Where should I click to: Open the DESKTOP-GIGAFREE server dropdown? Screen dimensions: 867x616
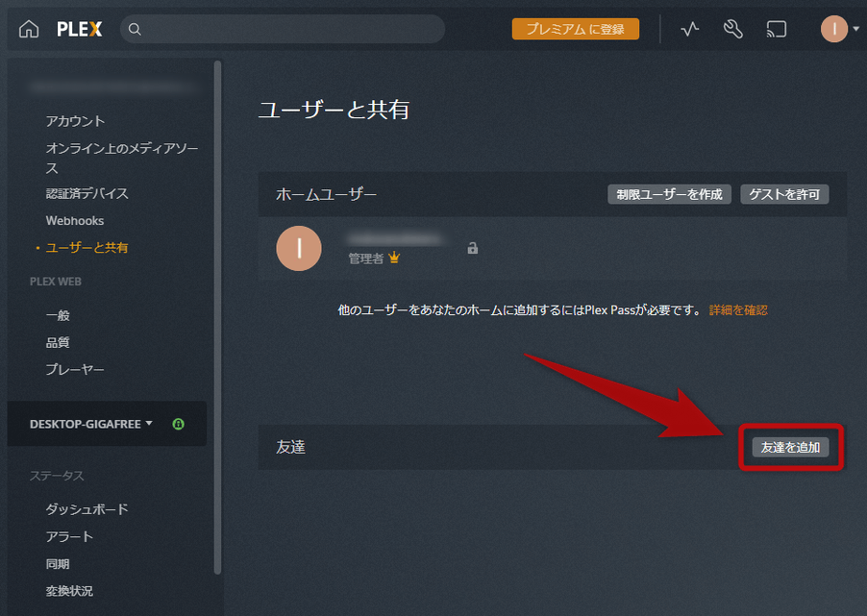(90, 424)
